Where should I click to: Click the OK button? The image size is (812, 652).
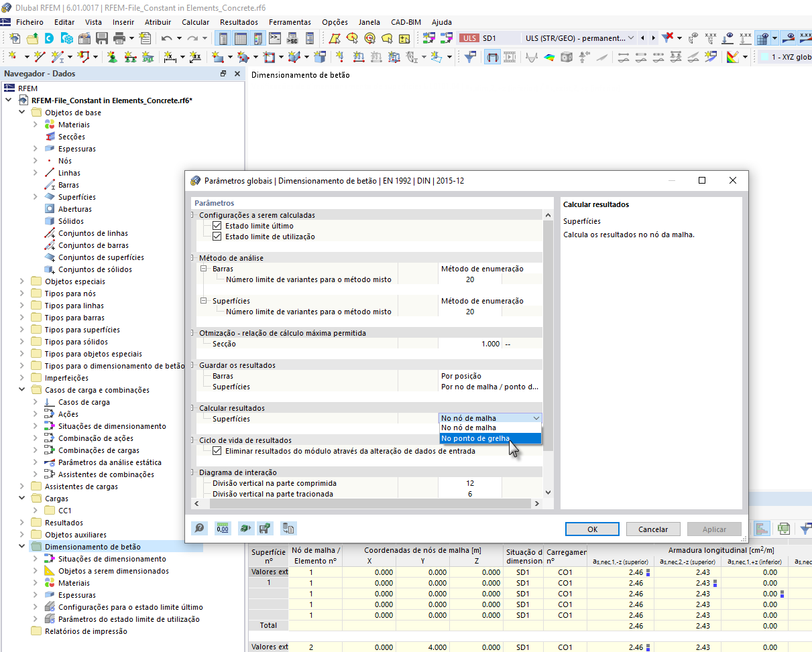pos(592,529)
